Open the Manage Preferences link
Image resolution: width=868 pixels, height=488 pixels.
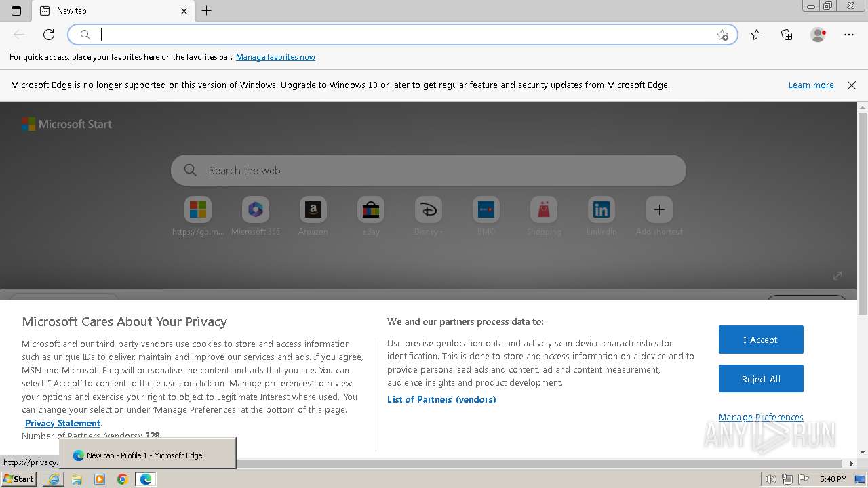click(761, 417)
